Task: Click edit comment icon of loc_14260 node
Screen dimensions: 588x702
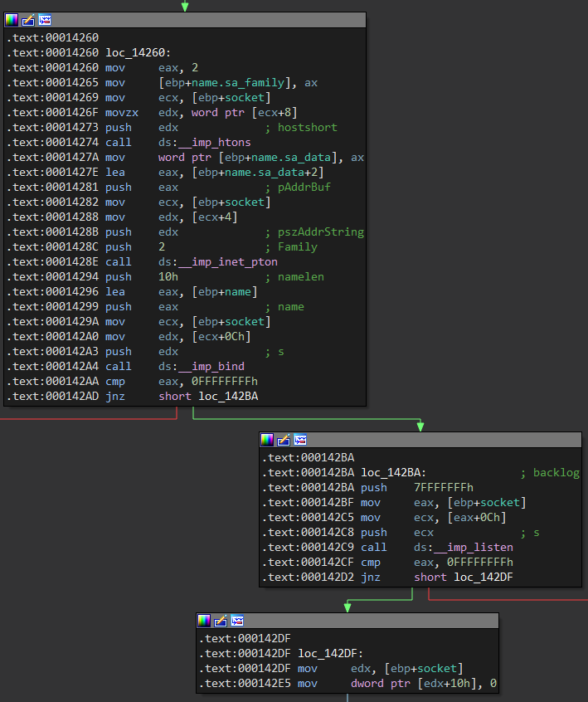Action: pos(28,20)
